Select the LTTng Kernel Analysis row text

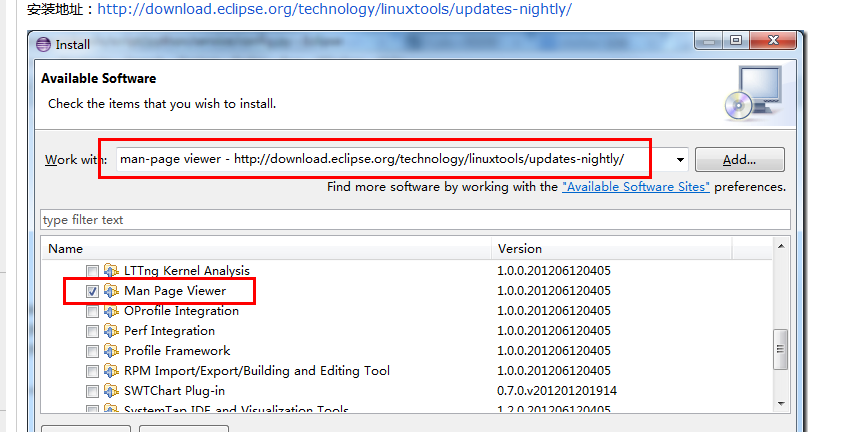tap(187, 270)
